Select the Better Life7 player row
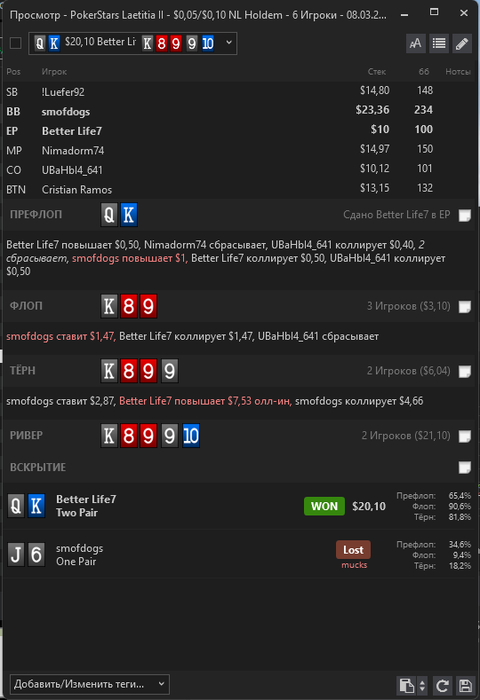Image resolution: width=480 pixels, height=700 pixels. [x=240, y=131]
